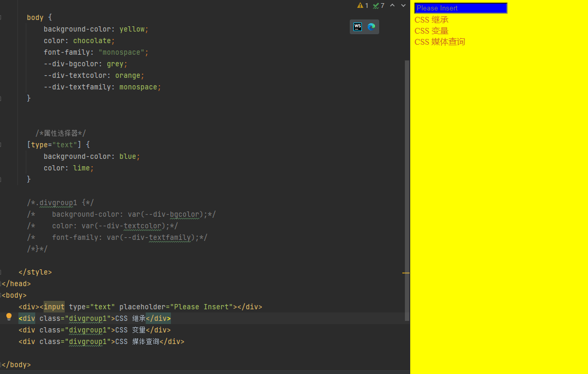Click 'CSS 变量' text in the preview
Image resolution: width=588 pixels, height=374 pixels.
tap(431, 31)
